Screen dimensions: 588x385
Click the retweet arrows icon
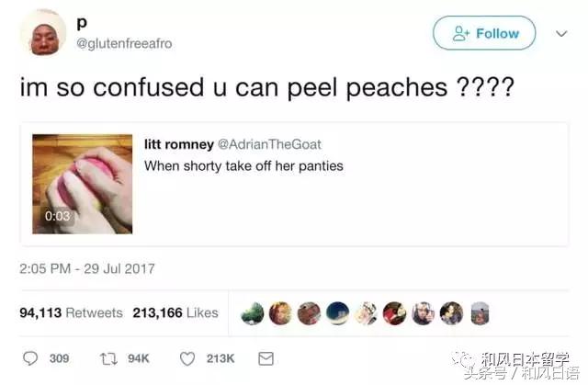(x=108, y=358)
